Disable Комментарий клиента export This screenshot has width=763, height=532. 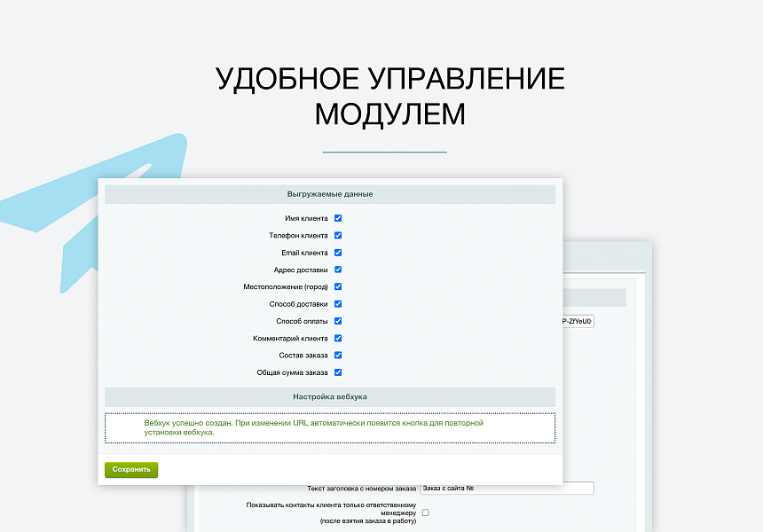(337, 338)
